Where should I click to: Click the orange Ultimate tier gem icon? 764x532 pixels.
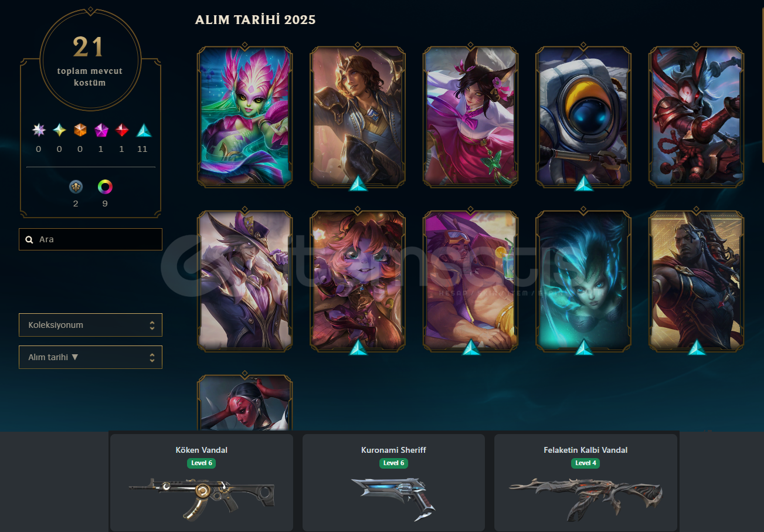click(80, 130)
